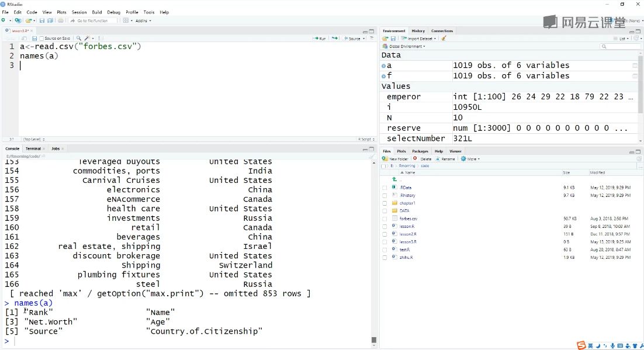Image resolution: width=644 pixels, height=350 pixels.
Task: Open the lesson2.R file link
Action: pos(408,234)
